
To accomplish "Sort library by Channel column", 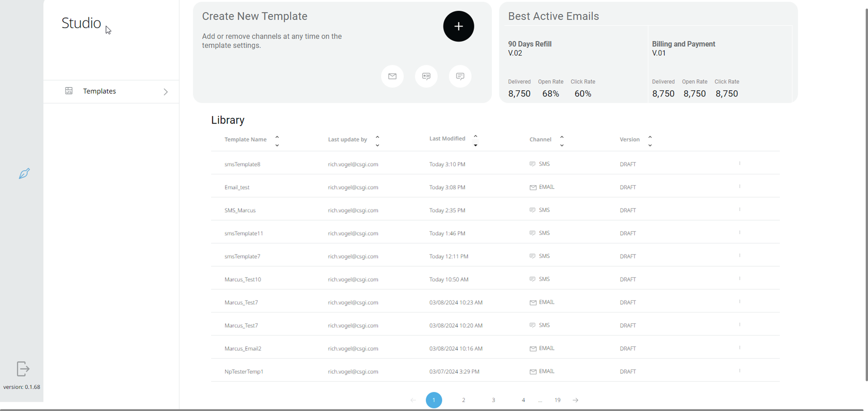I will (562, 140).
